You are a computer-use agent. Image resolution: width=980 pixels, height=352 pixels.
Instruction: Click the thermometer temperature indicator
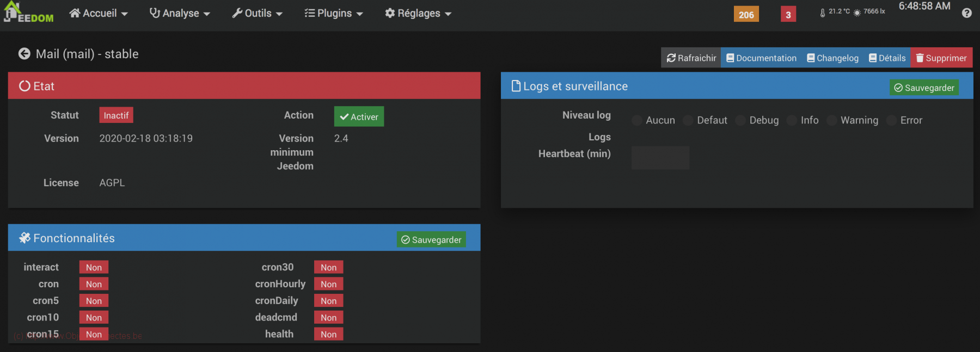[x=835, y=12]
